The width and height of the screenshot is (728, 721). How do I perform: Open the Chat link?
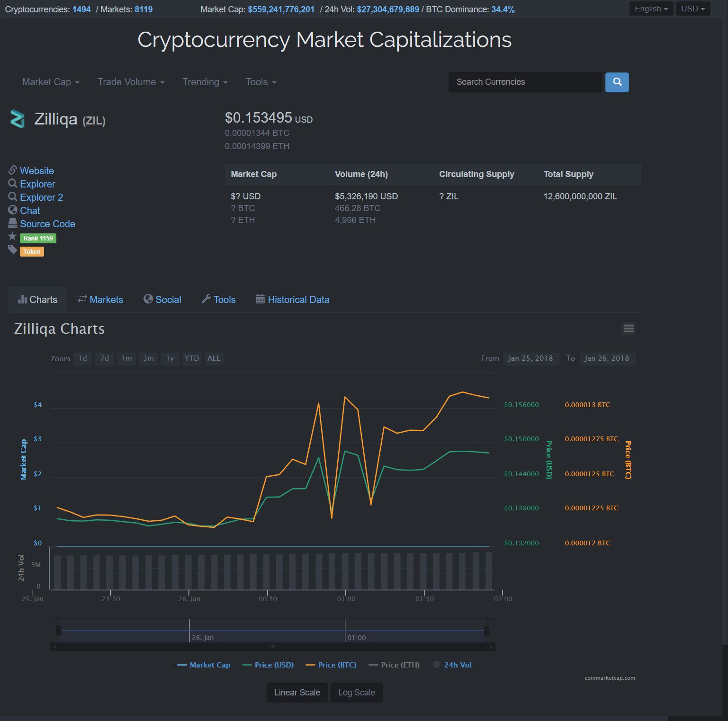(x=30, y=211)
